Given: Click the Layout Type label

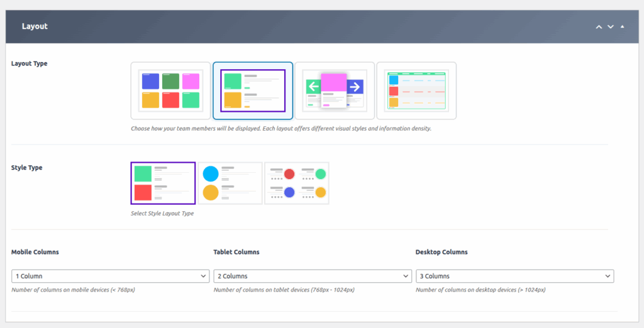Looking at the screenshot, I should pyautogui.click(x=29, y=63).
